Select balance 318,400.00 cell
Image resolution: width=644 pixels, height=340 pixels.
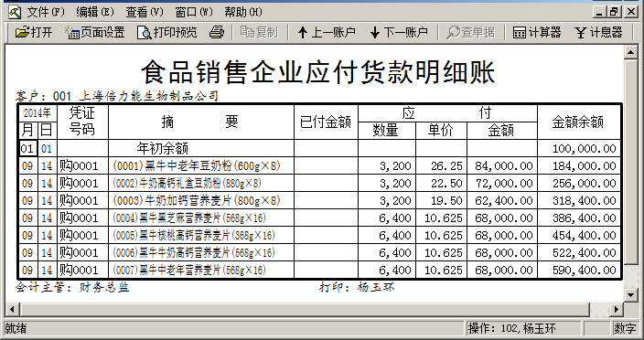(x=579, y=200)
